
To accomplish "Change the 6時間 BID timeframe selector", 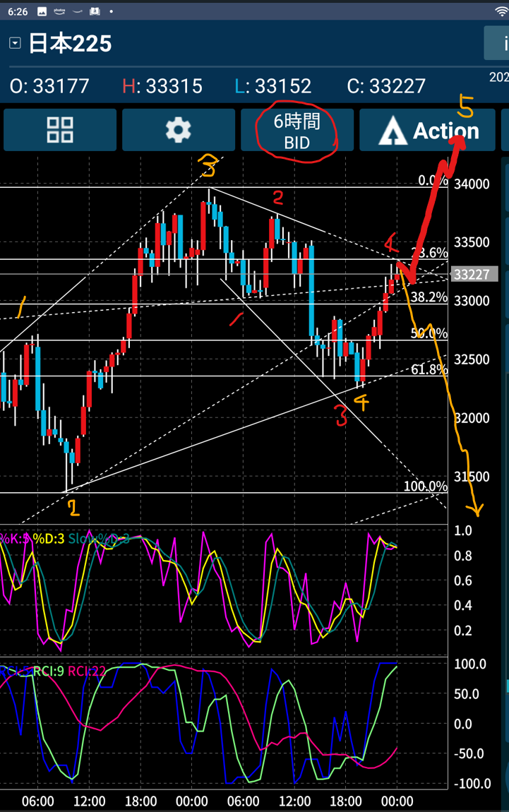I will [297, 131].
